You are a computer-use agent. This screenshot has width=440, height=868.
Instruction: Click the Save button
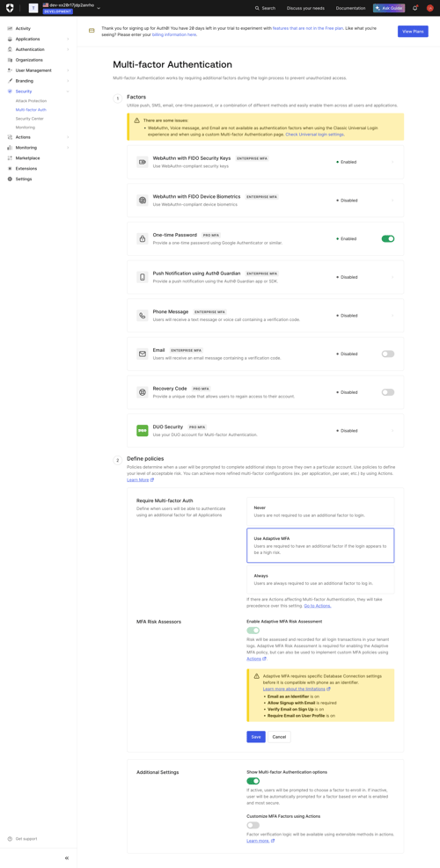tap(256, 737)
